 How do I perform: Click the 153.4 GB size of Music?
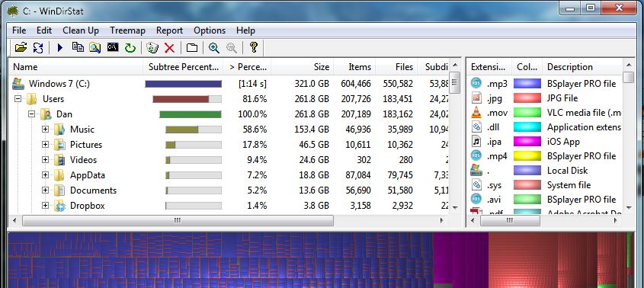pyautogui.click(x=312, y=130)
